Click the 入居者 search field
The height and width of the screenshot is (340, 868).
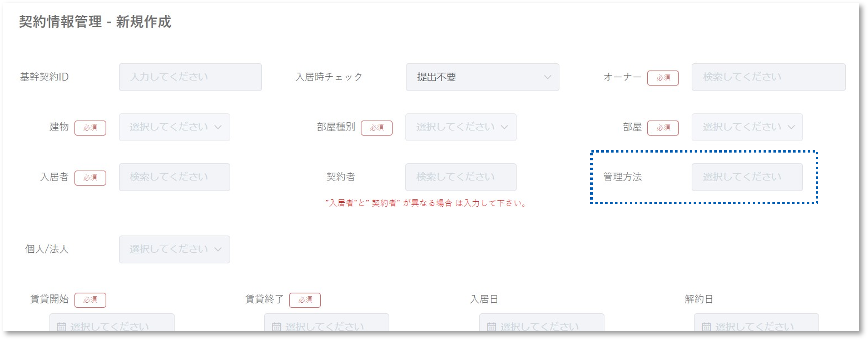point(174,177)
